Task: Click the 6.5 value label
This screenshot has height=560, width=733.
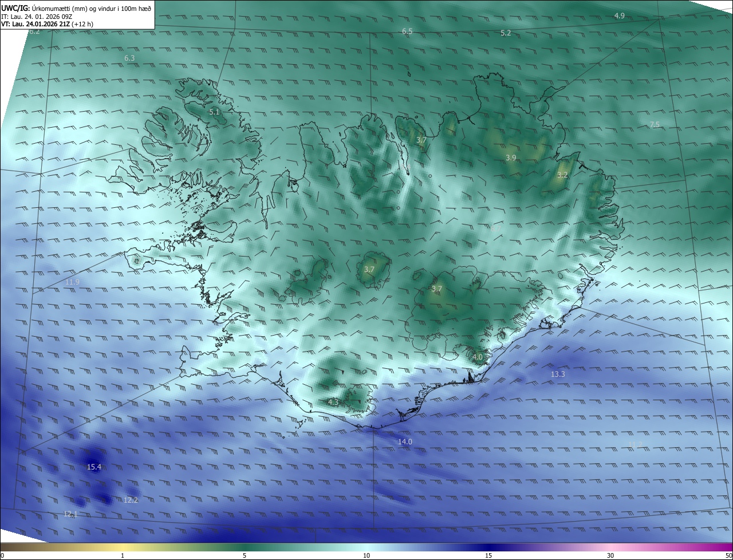Action: tap(407, 31)
